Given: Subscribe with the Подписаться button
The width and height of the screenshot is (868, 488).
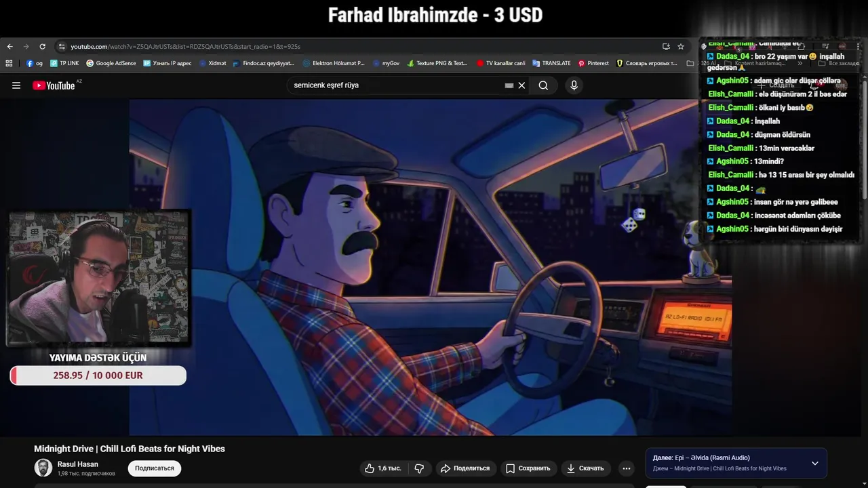Looking at the screenshot, I should pyautogui.click(x=155, y=468).
